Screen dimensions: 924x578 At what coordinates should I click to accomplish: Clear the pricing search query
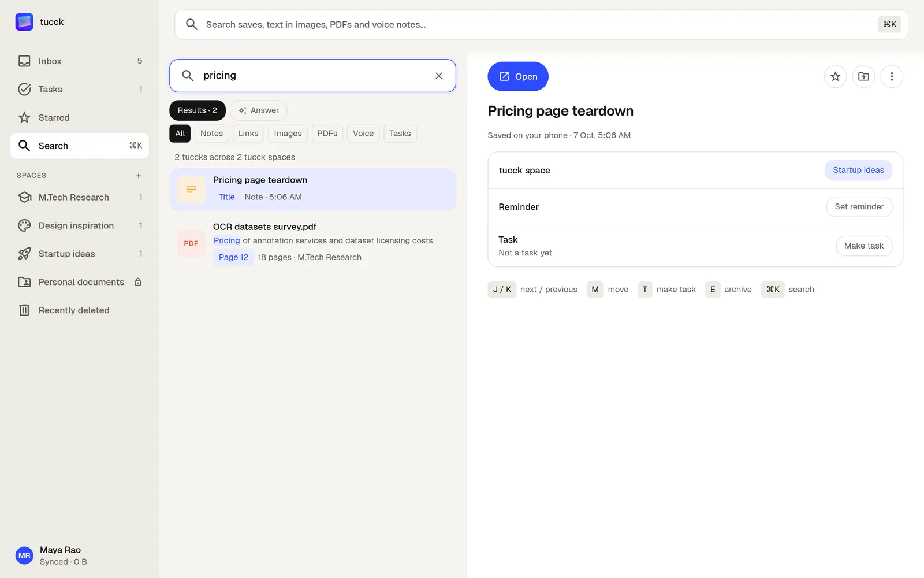click(x=439, y=76)
